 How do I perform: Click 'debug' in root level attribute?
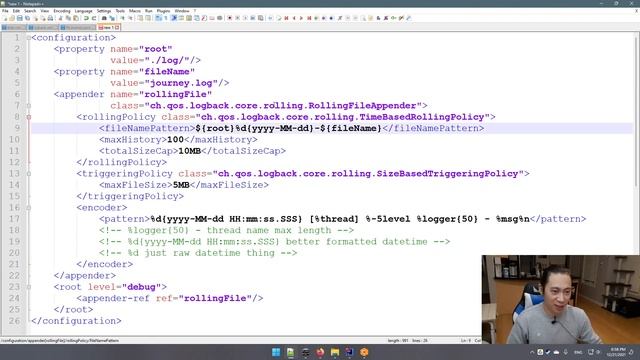[x=142, y=287]
